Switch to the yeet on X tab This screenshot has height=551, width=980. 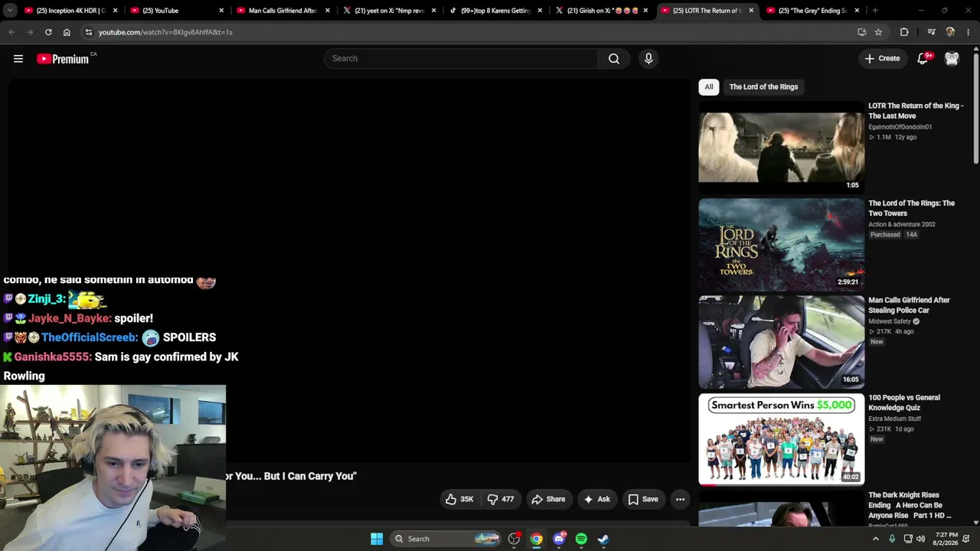(389, 11)
